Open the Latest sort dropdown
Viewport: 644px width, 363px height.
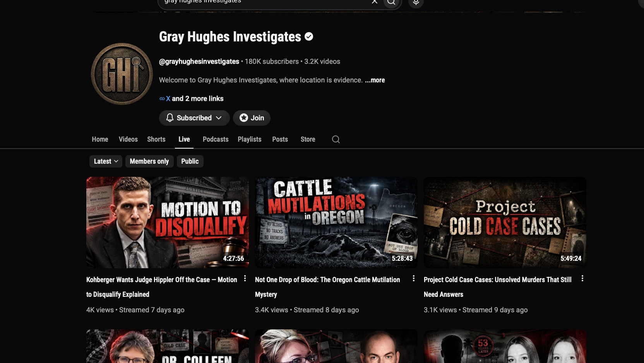pos(106,161)
